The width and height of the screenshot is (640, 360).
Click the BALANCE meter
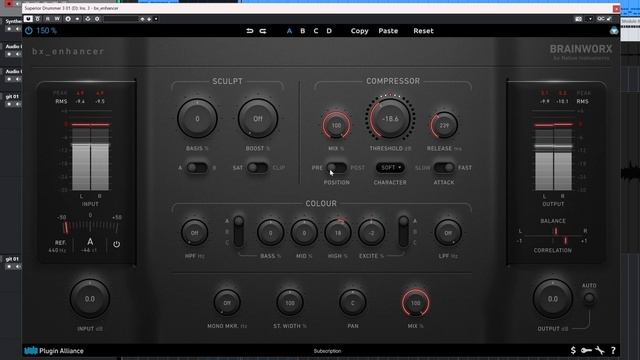[553, 231]
